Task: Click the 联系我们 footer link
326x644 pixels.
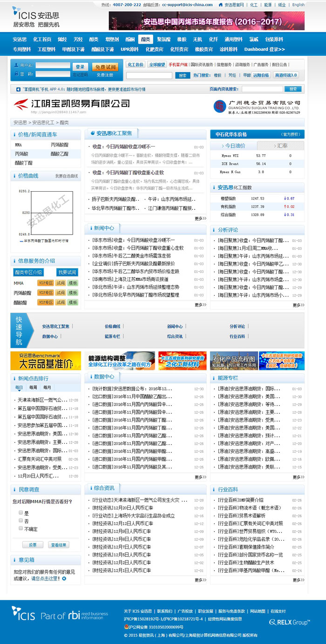Action: (164, 611)
